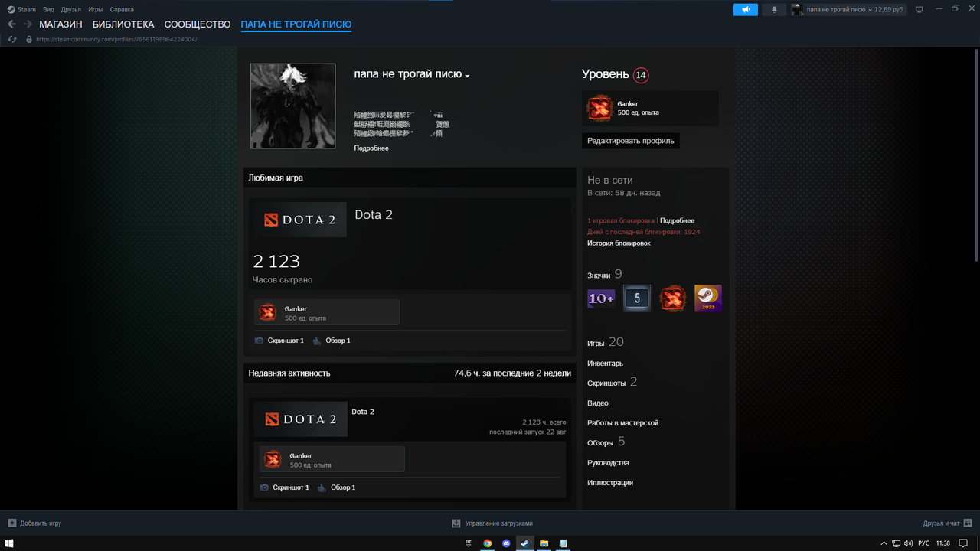The width and height of the screenshot is (980, 551).
Task: Open the Игры menu
Action: click(96, 9)
